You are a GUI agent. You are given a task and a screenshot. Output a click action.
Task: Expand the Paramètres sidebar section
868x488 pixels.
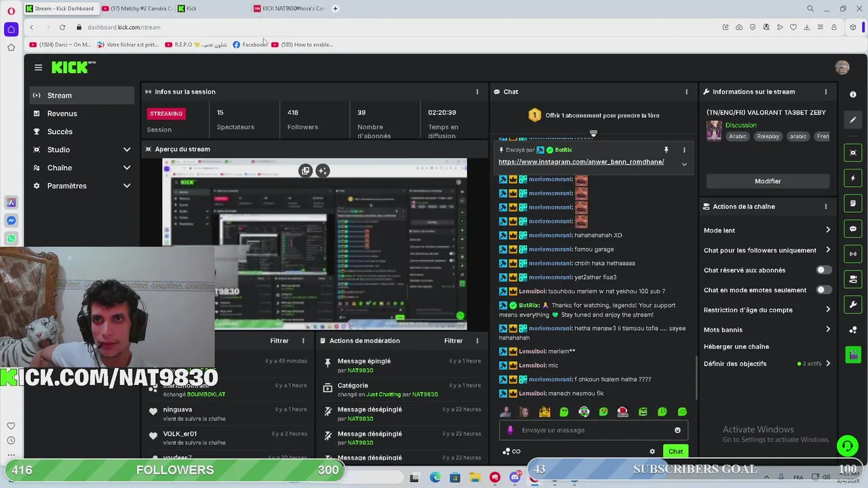click(126, 186)
